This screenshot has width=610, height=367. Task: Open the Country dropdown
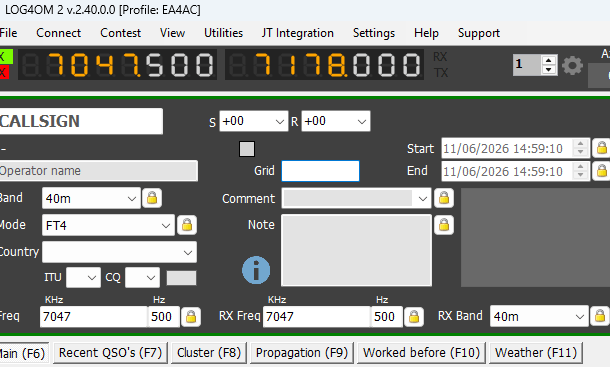click(188, 252)
